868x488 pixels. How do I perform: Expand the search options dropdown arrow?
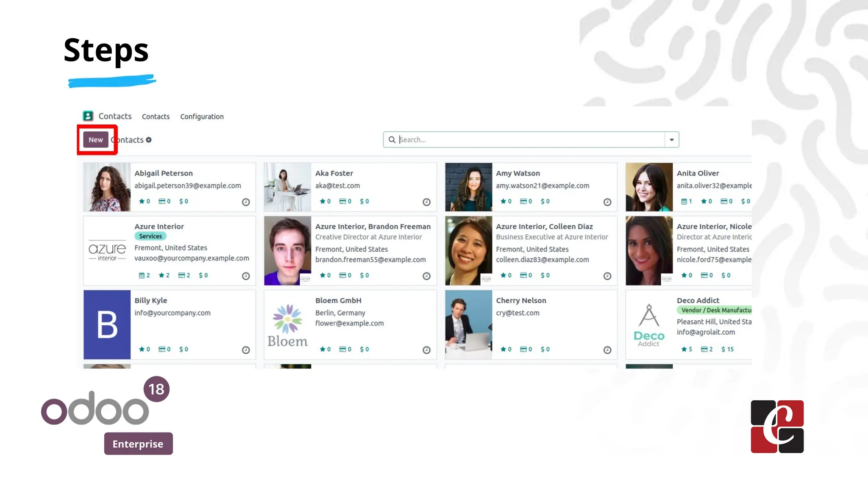point(672,140)
